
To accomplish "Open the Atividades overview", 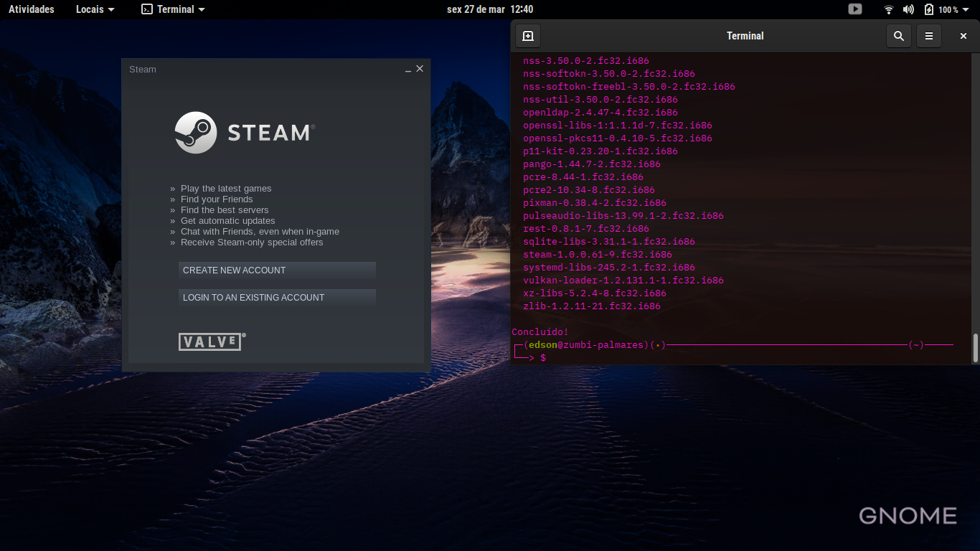I will (x=31, y=9).
